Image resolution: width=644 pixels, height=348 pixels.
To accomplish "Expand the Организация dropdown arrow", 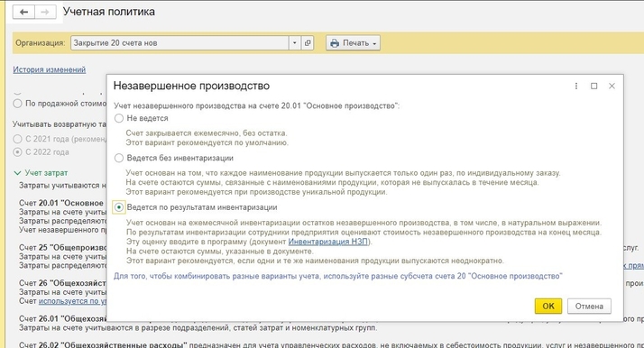I will pyautogui.click(x=294, y=42).
